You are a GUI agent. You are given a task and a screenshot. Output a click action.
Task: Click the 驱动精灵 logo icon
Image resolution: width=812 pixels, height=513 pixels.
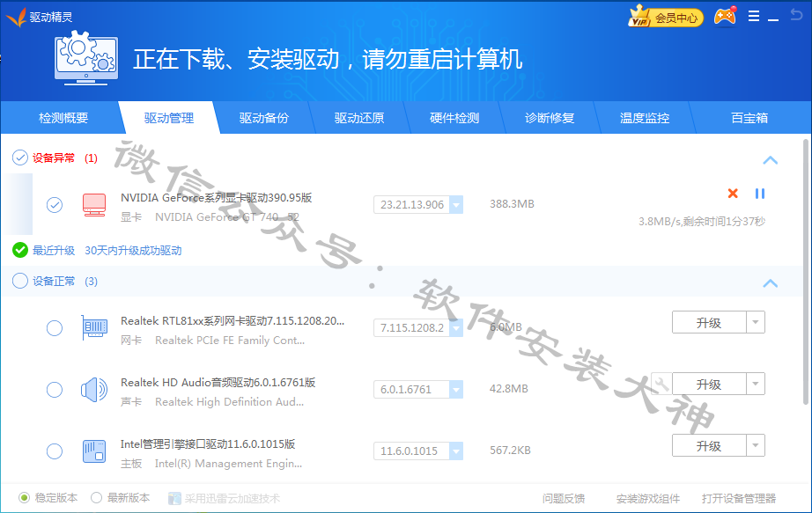(16, 17)
